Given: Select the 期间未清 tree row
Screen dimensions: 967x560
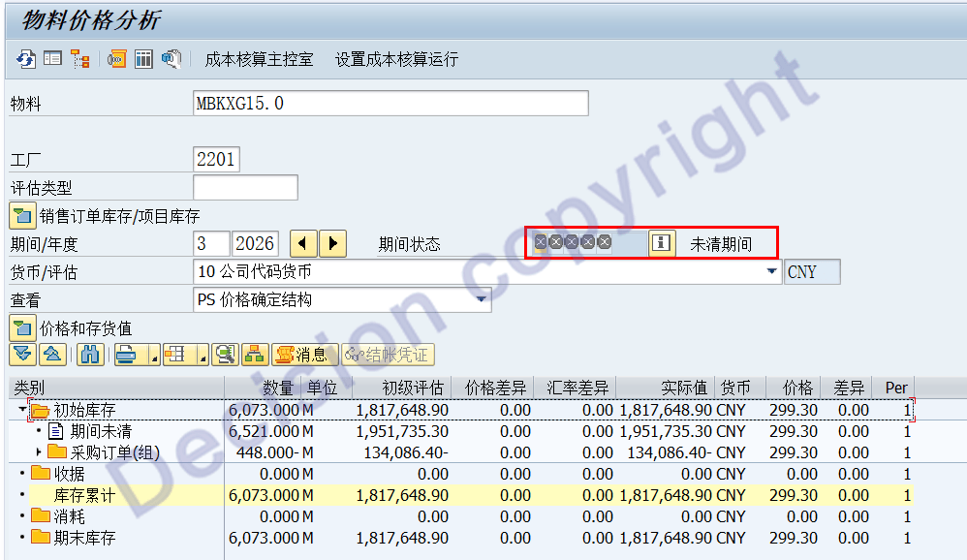Looking at the screenshot, I should pyautogui.click(x=461, y=431).
